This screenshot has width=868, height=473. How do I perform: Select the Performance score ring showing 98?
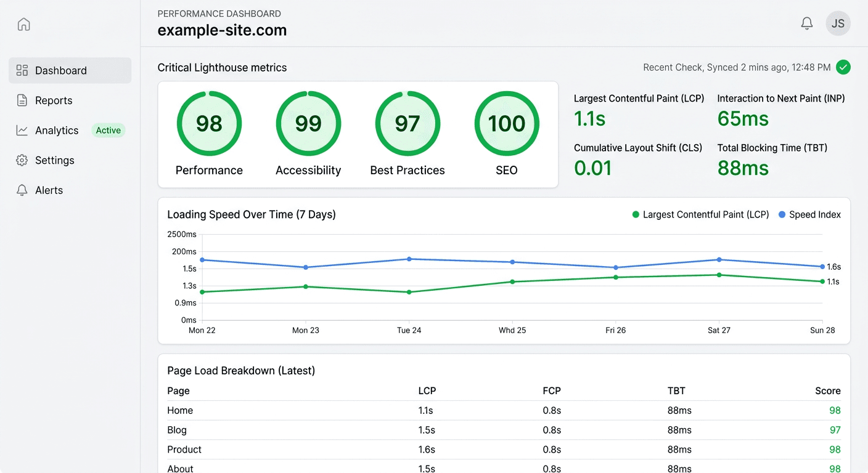point(209,123)
